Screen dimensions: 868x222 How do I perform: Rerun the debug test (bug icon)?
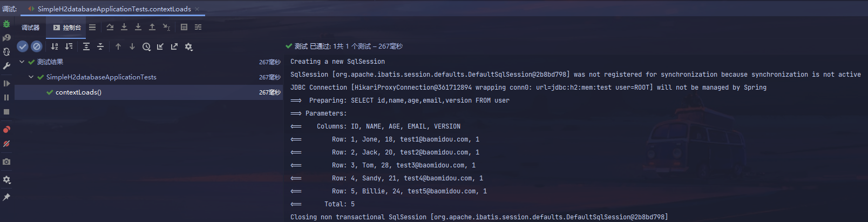pos(6,24)
